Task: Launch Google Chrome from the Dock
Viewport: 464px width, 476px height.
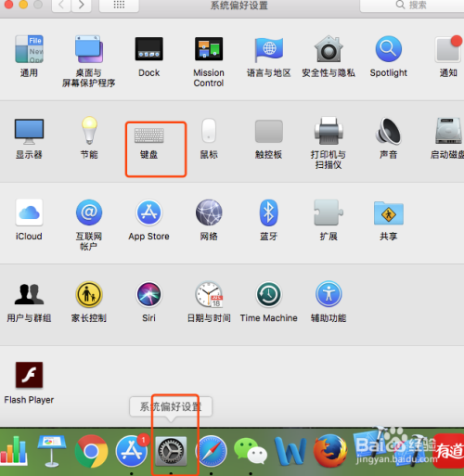Action: point(91,451)
